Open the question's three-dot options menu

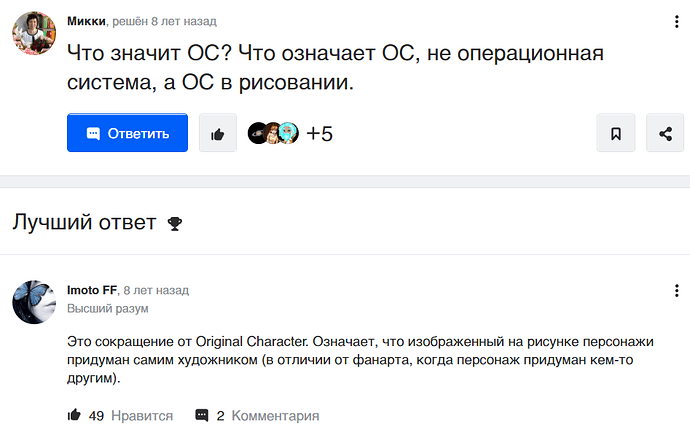[677, 21]
